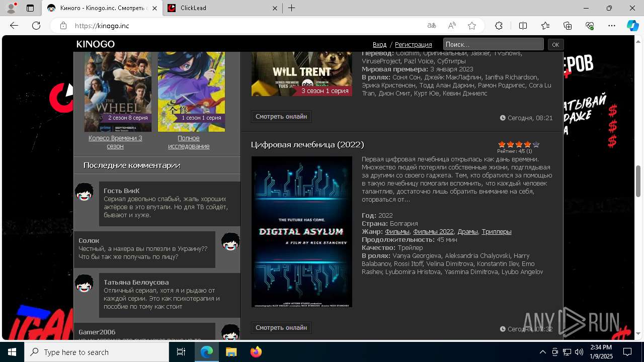Toggle split screen view
644x362 pixels.
tap(523, 26)
